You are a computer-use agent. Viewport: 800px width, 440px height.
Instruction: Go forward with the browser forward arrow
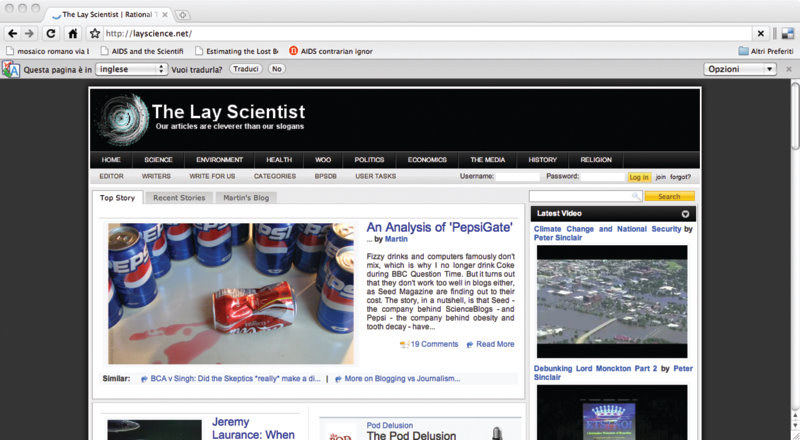tap(30, 34)
